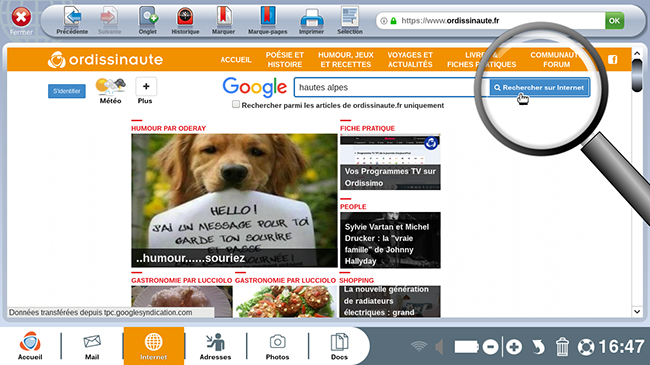650x365 pixels.
Task: Check 'Rechercher parmi les articles' checkbox
Action: coord(236,105)
